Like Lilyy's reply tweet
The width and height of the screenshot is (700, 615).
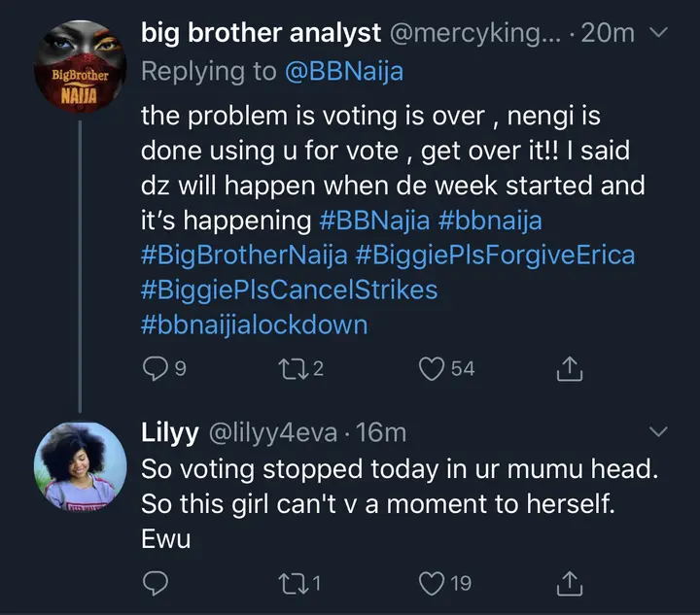tap(433, 583)
